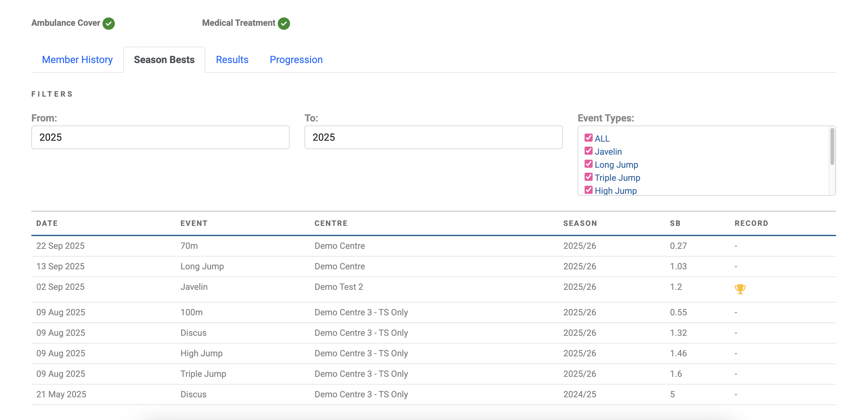Click the EVENT column header
This screenshot has width=868, height=420.
click(x=194, y=223)
